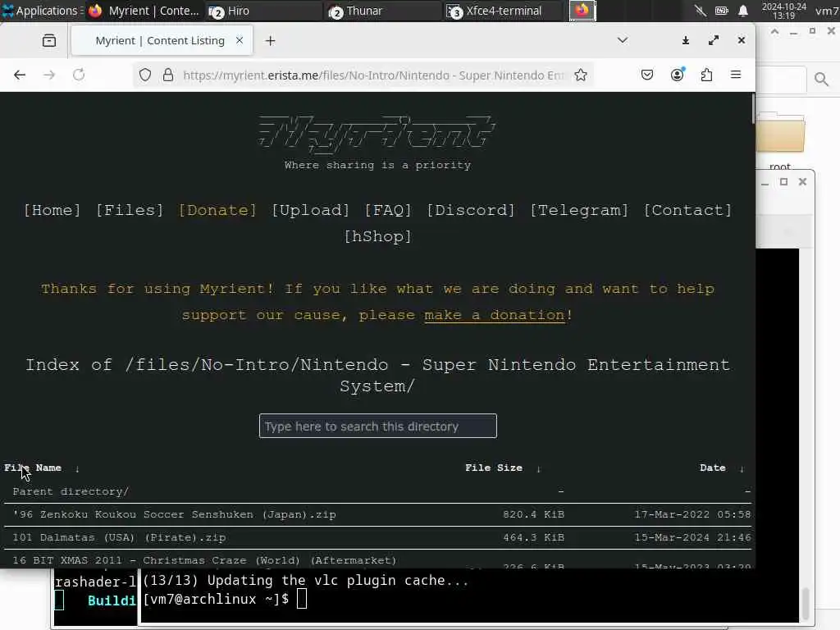Click the 15-Mar-2024 21:46 date cell
Image resolution: width=840 pixels, height=630 pixels.
point(692,537)
